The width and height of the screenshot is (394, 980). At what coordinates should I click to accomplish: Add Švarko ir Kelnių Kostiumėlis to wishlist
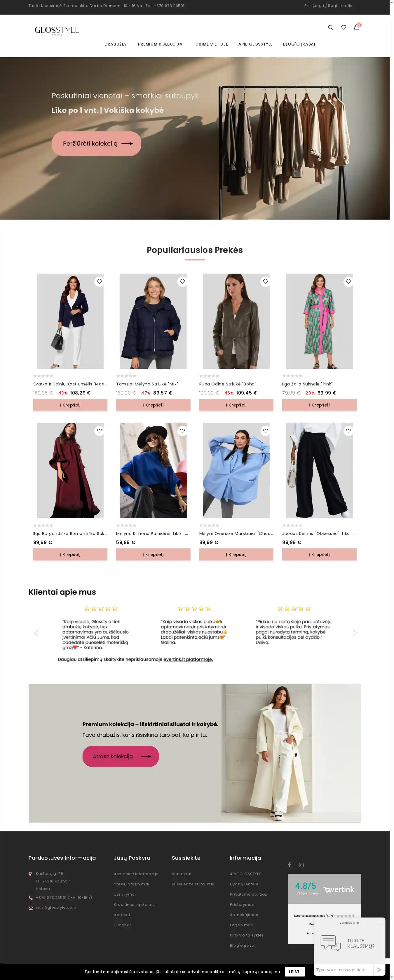click(x=99, y=282)
